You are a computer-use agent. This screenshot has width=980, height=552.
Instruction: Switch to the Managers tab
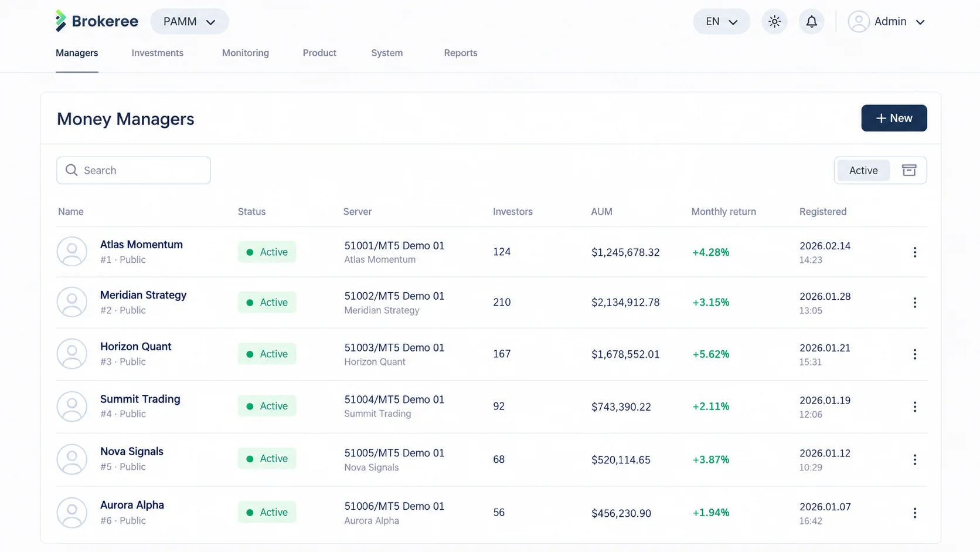tap(77, 53)
